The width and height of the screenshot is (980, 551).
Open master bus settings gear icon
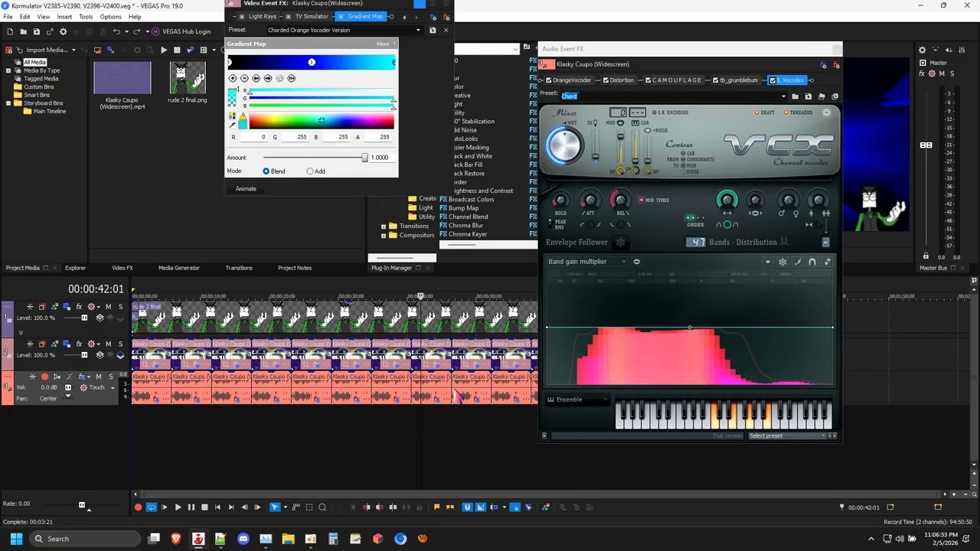click(923, 51)
